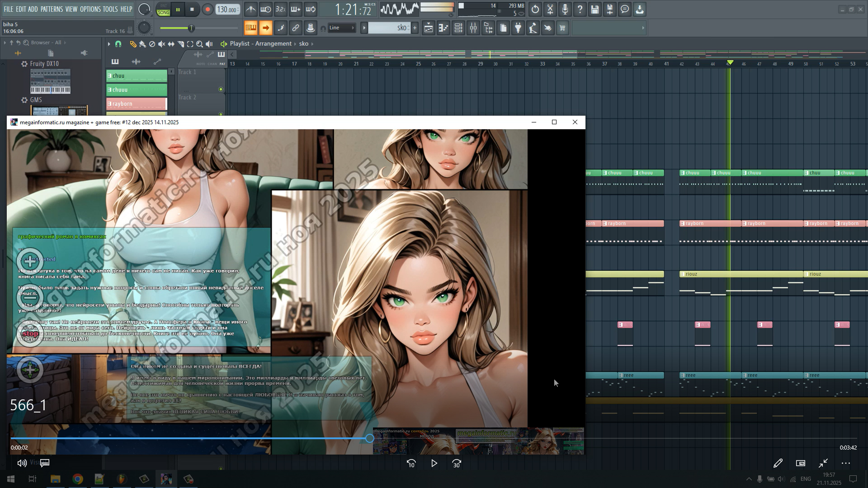Stop FL Studio playback
This screenshot has width=868, height=488.
tap(192, 9)
